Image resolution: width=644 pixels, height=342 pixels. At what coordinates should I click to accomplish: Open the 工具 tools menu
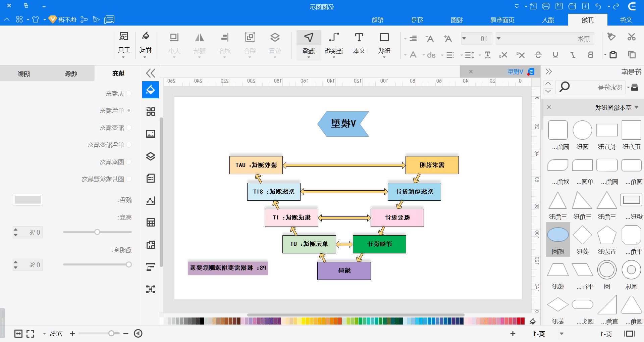tap(124, 45)
